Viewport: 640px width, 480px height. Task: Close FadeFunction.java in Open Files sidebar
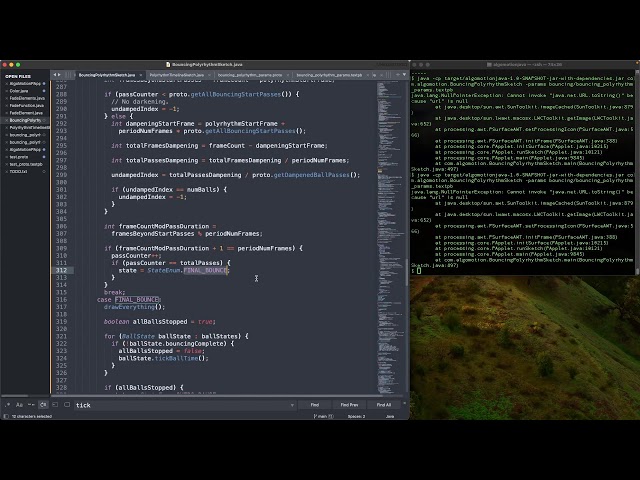[x=7, y=106]
